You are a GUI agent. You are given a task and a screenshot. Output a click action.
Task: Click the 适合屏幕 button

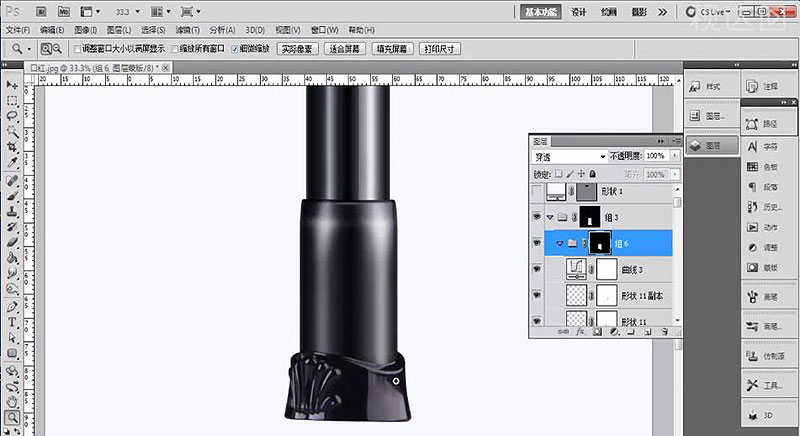(345, 49)
